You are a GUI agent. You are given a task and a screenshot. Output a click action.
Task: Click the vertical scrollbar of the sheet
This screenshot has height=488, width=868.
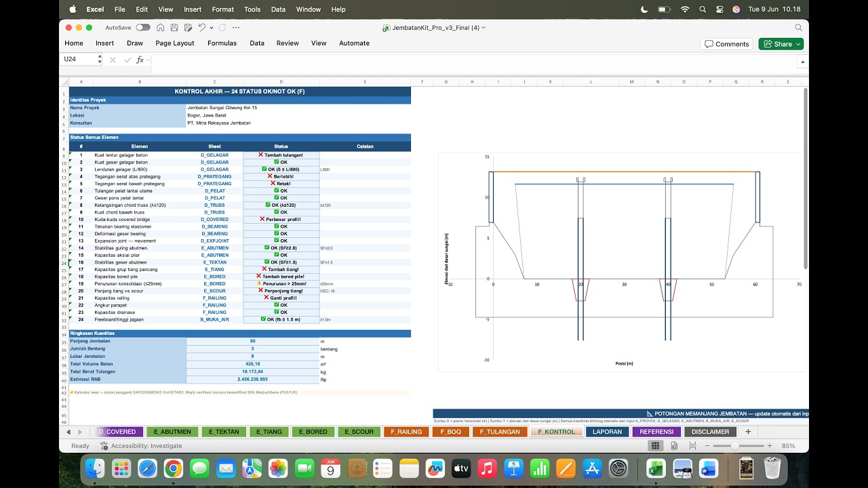[x=806, y=178]
